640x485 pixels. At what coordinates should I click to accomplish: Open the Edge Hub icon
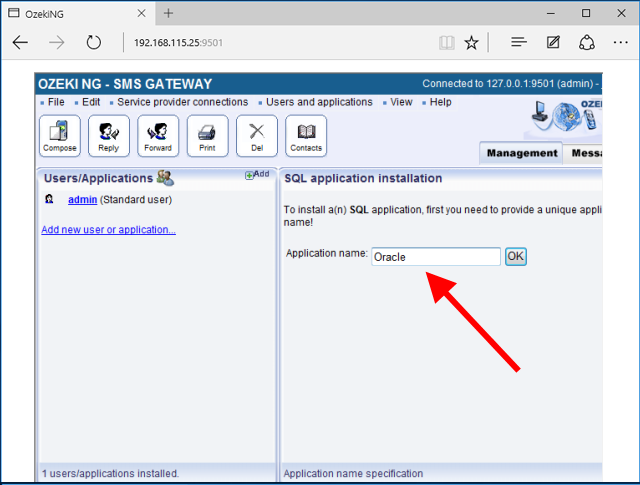[x=518, y=43]
